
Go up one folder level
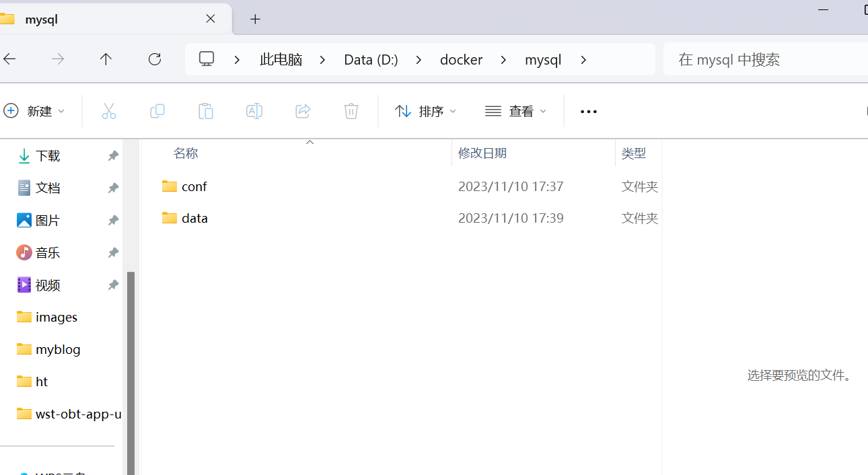[x=106, y=59]
